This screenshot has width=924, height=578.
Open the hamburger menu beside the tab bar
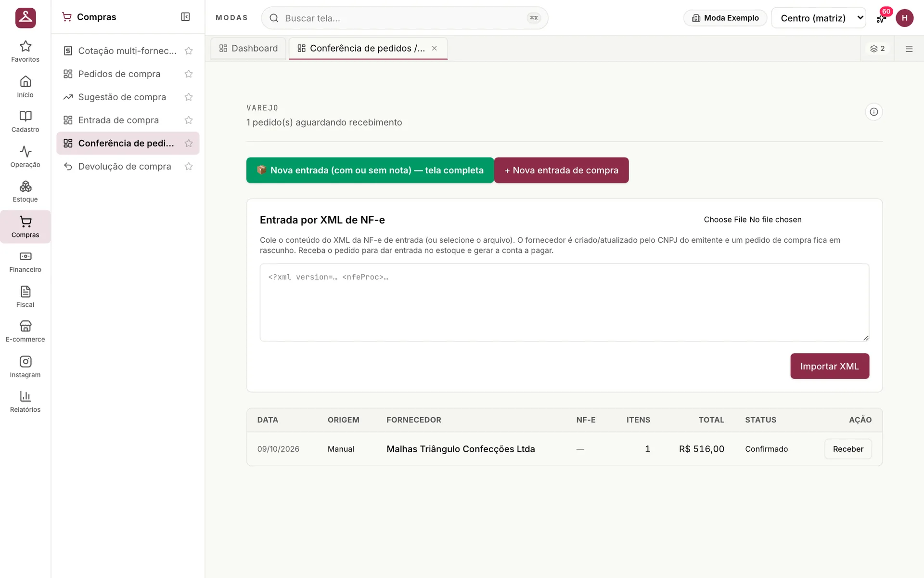coord(909,49)
